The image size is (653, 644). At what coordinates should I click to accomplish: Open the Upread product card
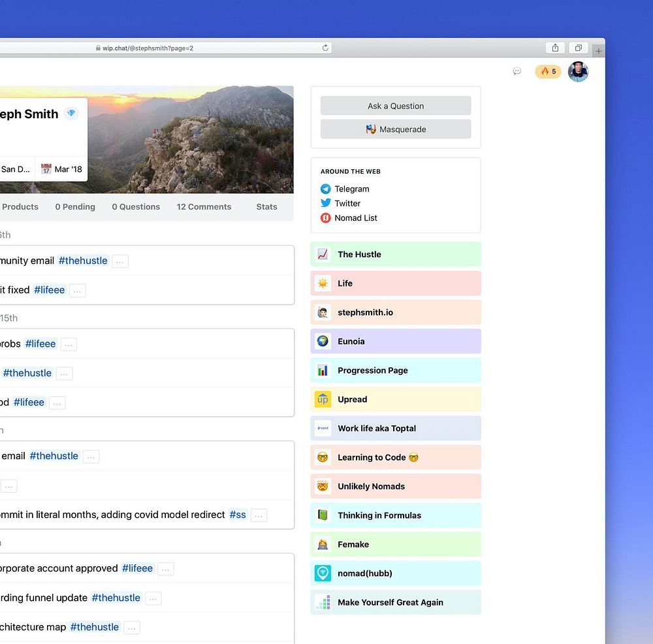click(x=396, y=400)
